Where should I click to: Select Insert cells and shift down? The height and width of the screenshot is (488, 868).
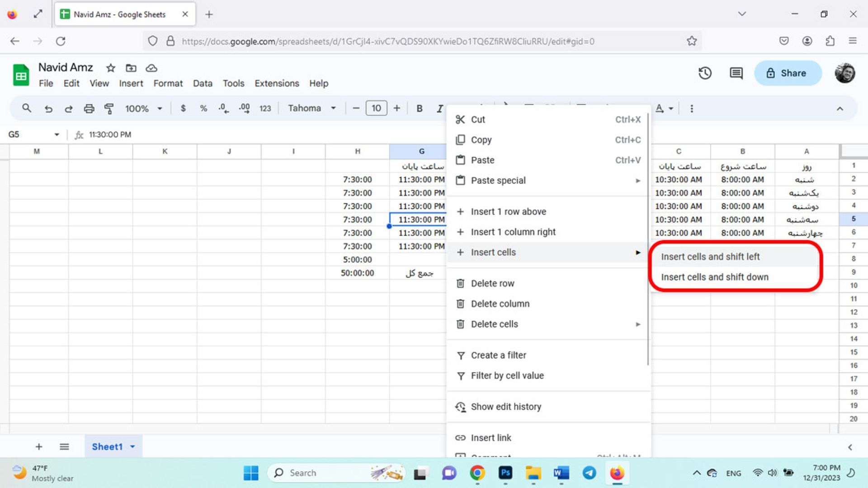pos(715,277)
